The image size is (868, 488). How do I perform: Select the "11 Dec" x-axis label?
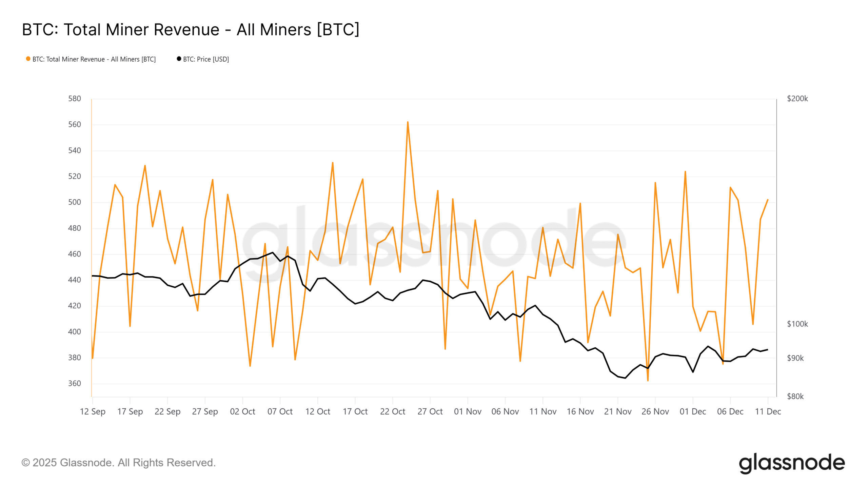pyautogui.click(x=768, y=411)
